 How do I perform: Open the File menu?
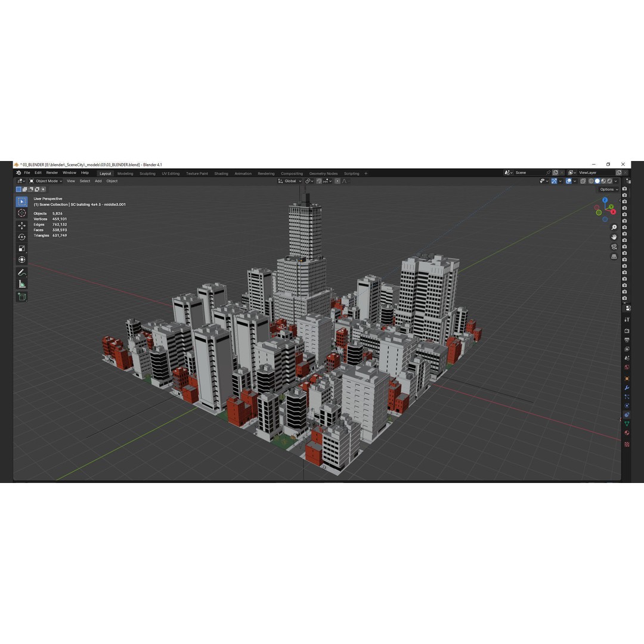point(27,173)
